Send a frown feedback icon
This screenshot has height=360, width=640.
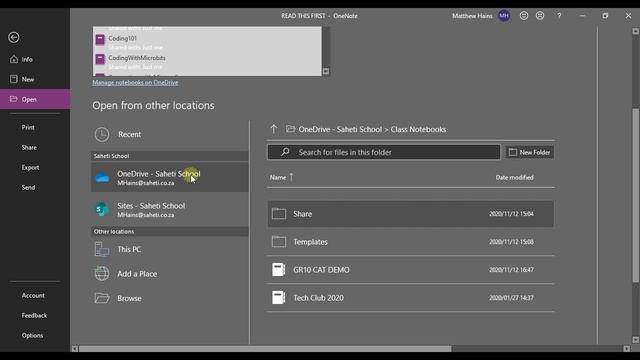click(540, 16)
